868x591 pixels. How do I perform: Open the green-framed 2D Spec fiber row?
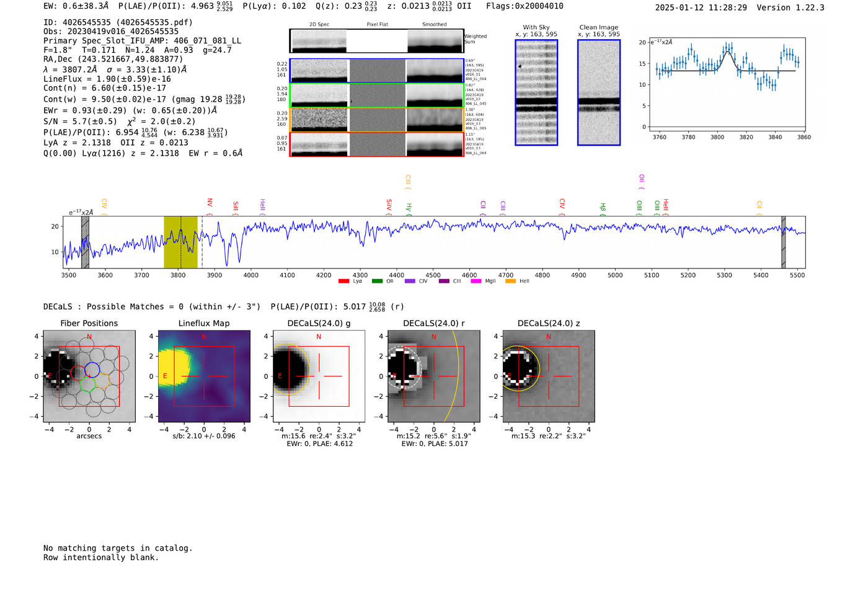coord(376,96)
